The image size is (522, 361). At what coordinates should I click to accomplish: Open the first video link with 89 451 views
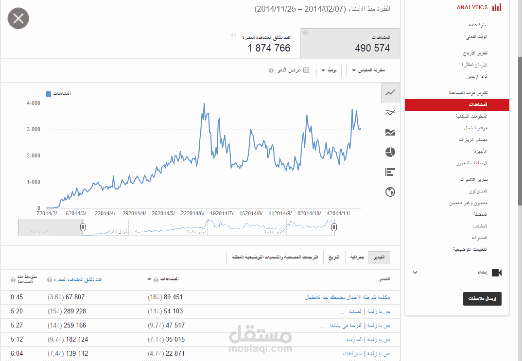(x=347, y=297)
